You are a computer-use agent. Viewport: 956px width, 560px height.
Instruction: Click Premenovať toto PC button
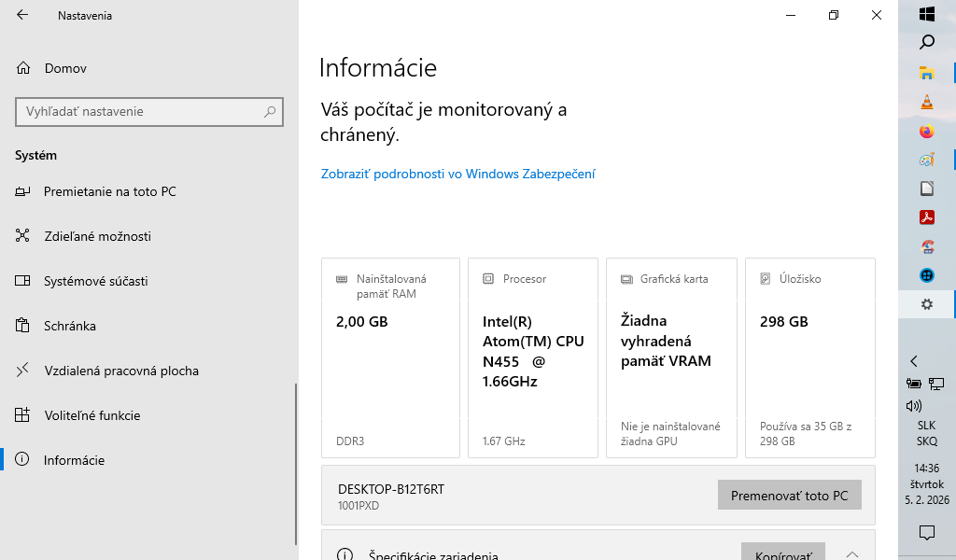pos(789,496)
